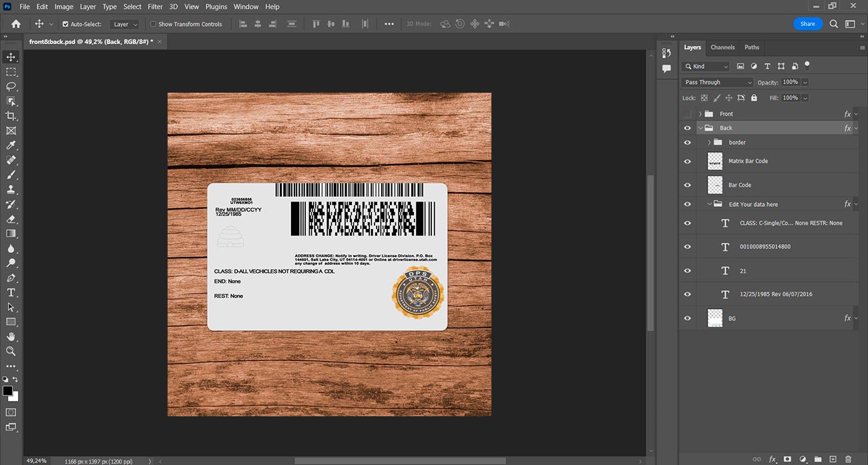This screenshot has width=868, height=465.
Task: Expand the Front layer group
Action: (x=700, y=114)
